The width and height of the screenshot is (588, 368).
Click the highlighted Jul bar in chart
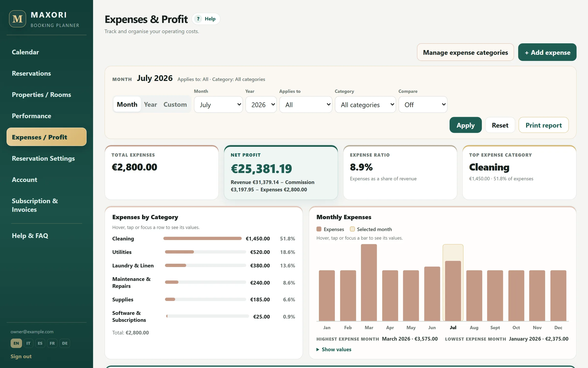tap(453, 291)
